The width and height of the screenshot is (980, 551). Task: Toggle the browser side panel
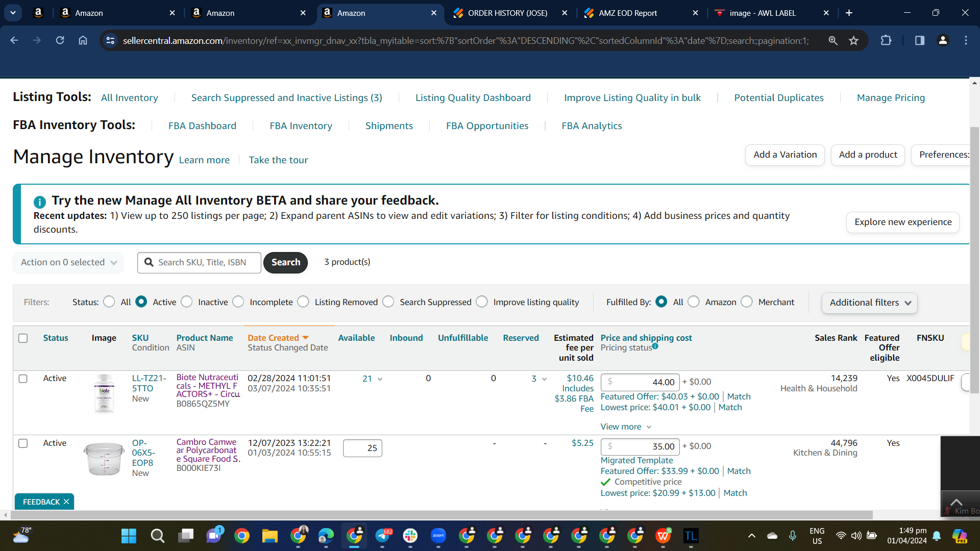(919, 40)
